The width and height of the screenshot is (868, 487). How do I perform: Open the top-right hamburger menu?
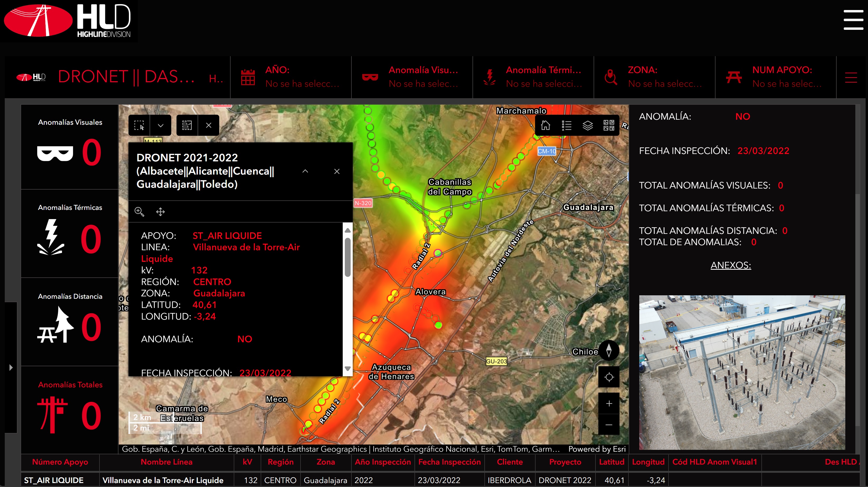(x=853, y=20)
